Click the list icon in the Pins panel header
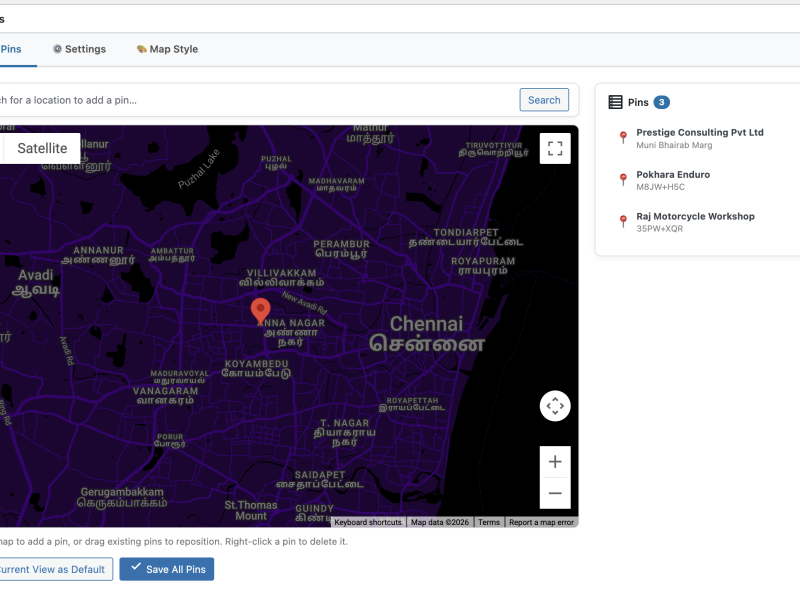This screenshot has width=800, height=600. click(x=617, y=101)
